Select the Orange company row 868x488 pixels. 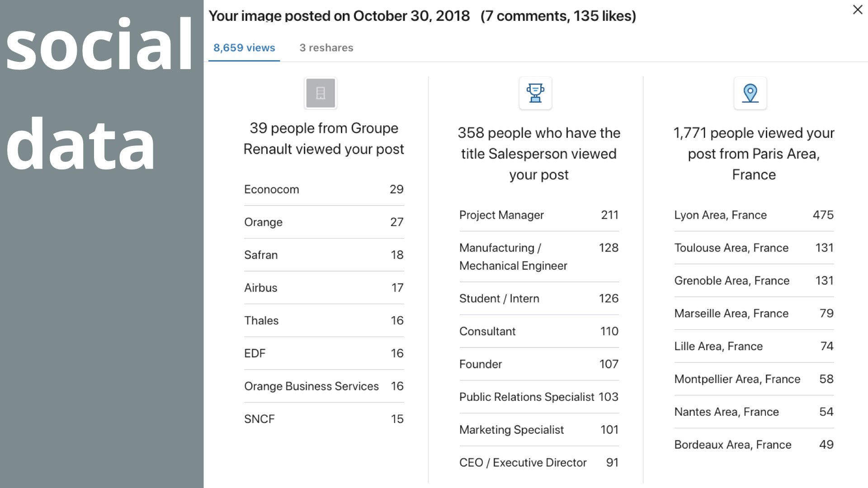tap(324, 222)
